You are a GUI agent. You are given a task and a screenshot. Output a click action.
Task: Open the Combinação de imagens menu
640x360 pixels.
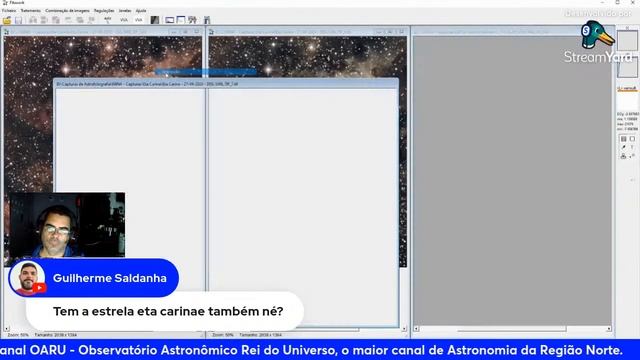pyautogui.click(x=67, y=11)
